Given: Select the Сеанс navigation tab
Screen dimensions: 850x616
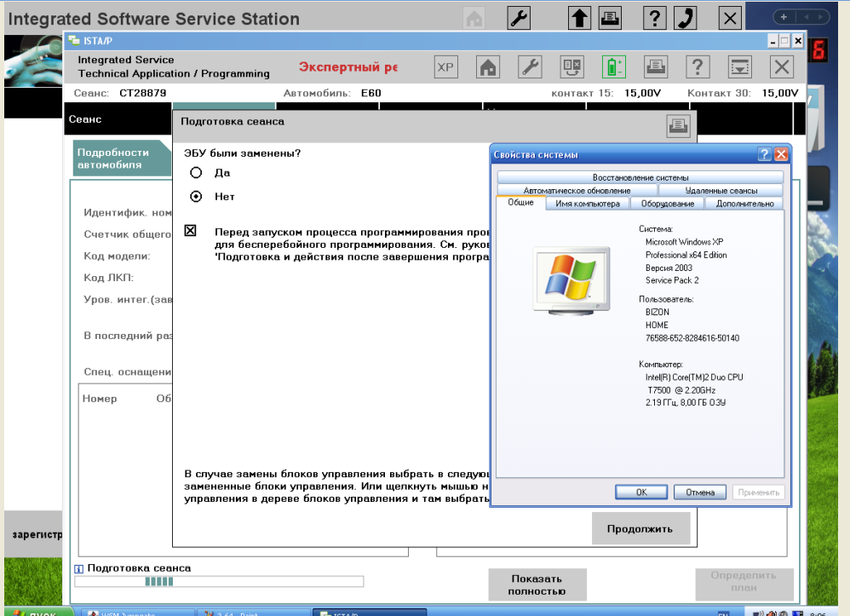Looking at the screenshot, I should (118, 119).
